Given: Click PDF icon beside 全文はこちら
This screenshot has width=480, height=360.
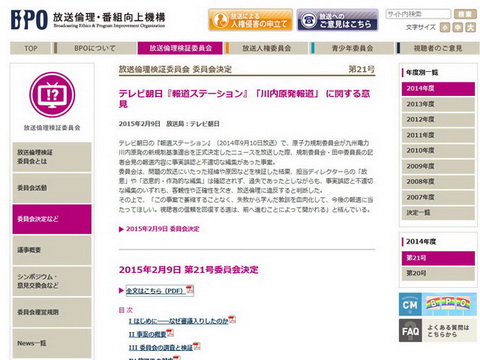Looking at the screenshot, I should point(190,290).
